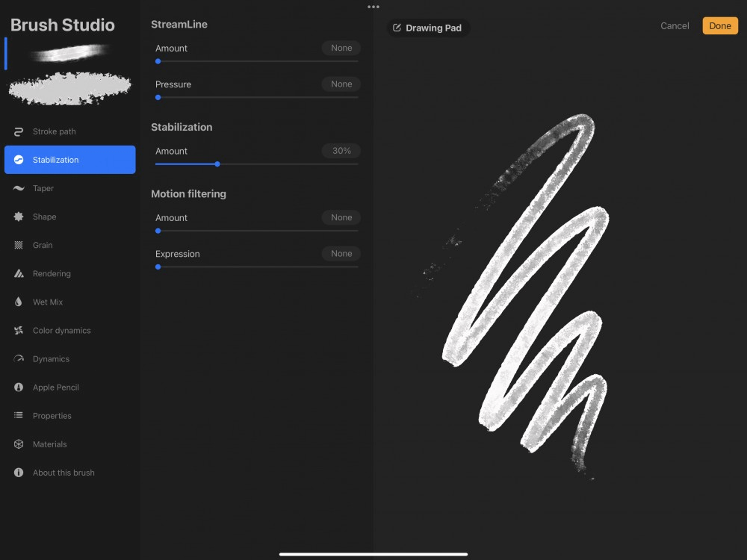This screenshot has height=560, width=747.
Task: Click the Taper wave icon
Action: click(x=19, y=188)
